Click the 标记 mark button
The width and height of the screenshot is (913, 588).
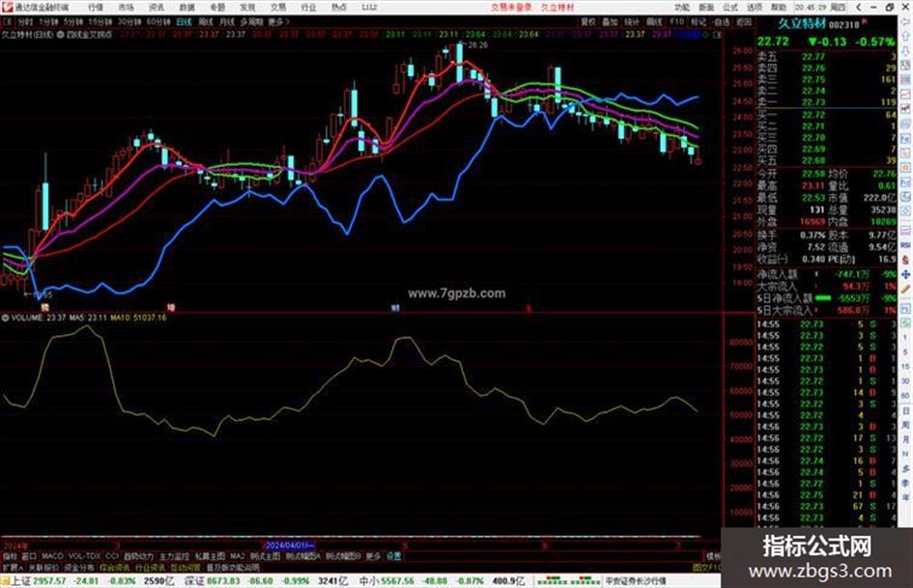(x=699, y=21)
